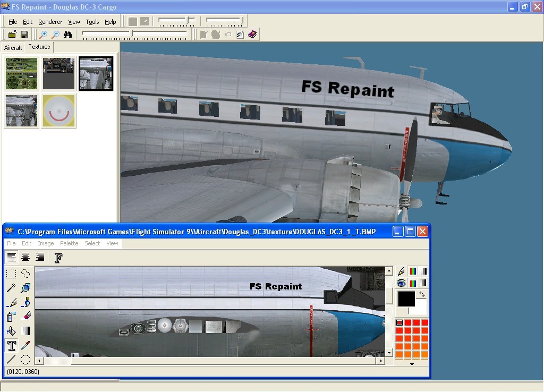Image resolution: width=544 pixels, height=392 pixels.
Task: Select the magic wand tool
Action: tap(11, 288)
